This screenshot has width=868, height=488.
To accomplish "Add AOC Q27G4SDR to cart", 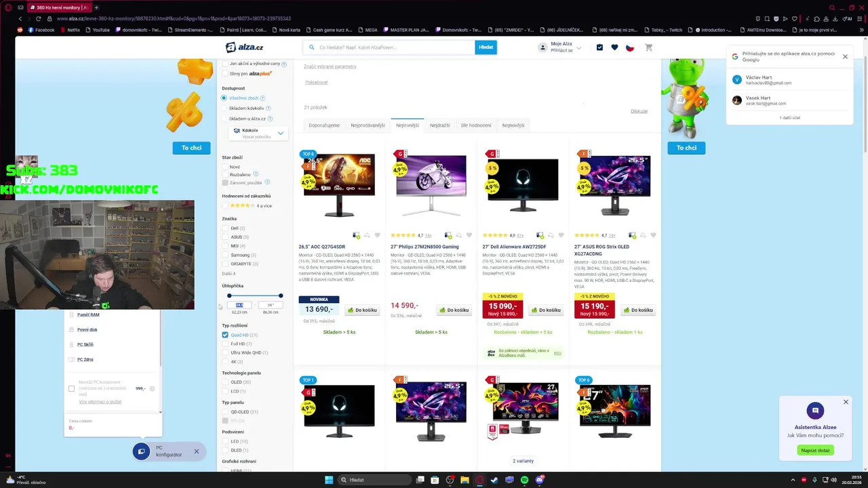I will 362,310.
